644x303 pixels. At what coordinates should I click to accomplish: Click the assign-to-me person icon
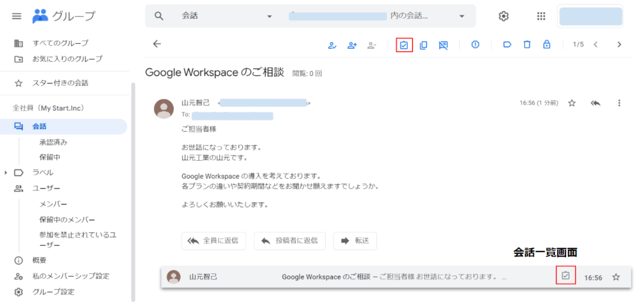(332, 45)
